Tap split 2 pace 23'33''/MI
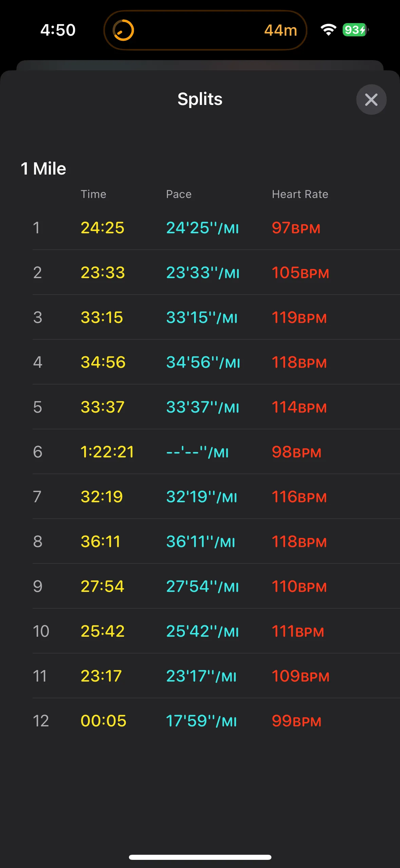 click(203, 273)
